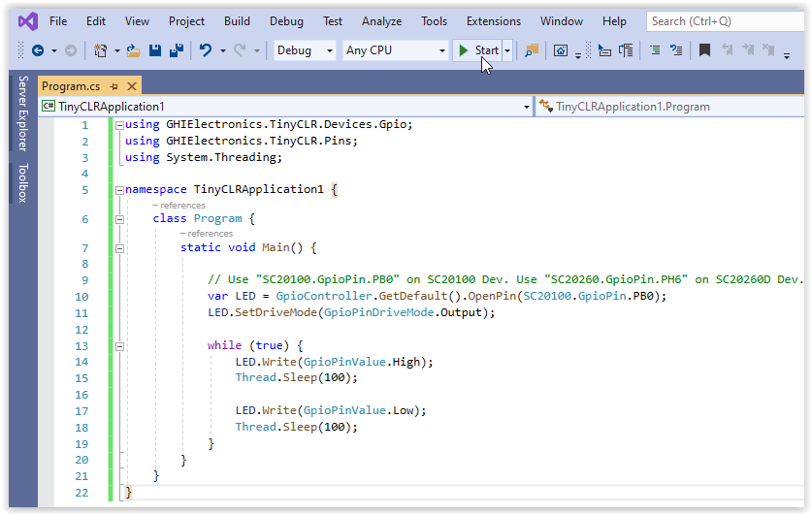Collapse the static void Main method

coord(119,248)
